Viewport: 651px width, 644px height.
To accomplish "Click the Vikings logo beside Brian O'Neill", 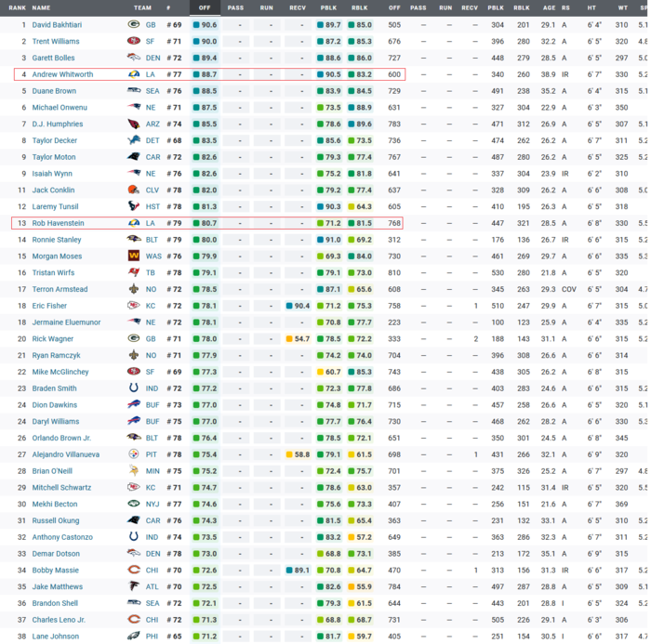I will click(x=134, y=471).
